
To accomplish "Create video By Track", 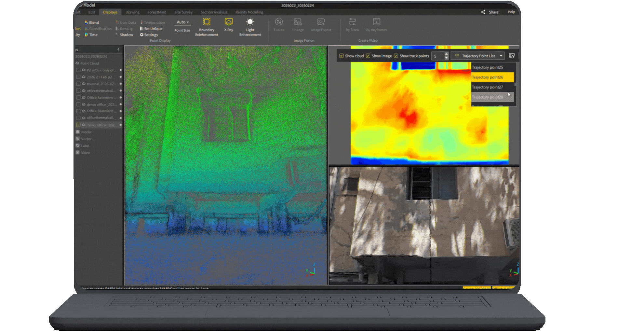I will point(352,22).
